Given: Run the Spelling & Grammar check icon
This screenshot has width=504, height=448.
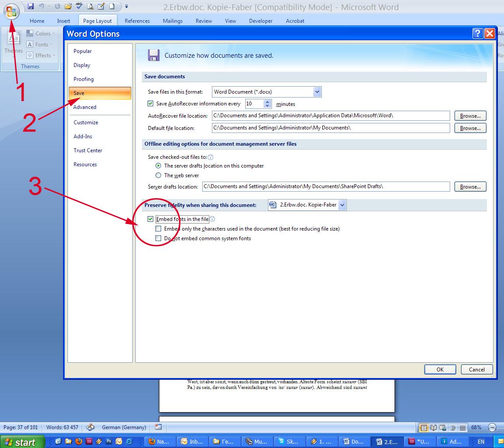Looking at the screenshot, I should tap(79, 6).
